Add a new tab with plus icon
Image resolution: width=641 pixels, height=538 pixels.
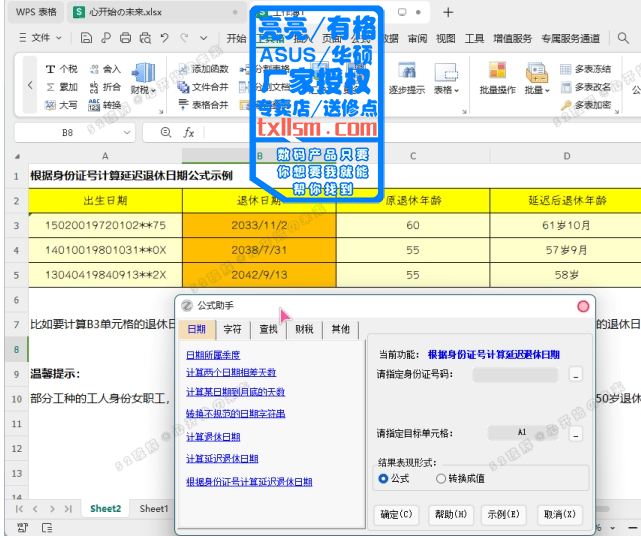point(448,12)
